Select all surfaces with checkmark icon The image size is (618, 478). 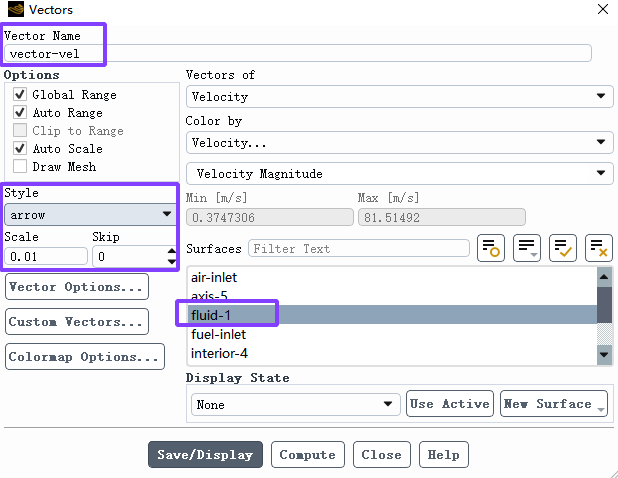(563, 248)
